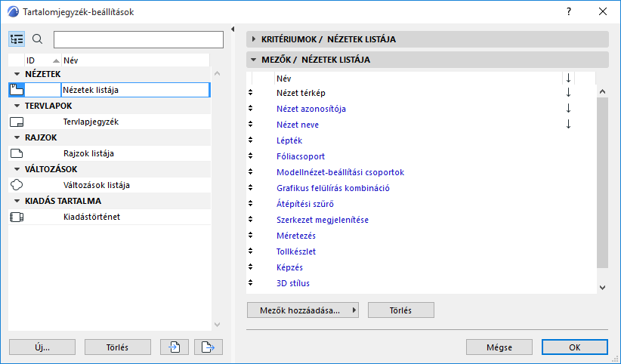The image size is (621, 364).
Task: Click the export index scheme icon button
Action: tap(209, 347)
